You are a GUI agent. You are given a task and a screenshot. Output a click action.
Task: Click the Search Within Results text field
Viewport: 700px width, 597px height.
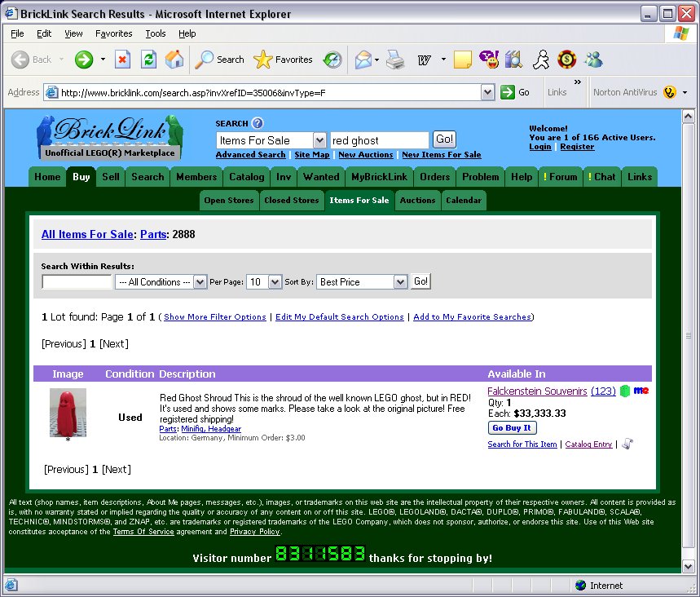77,282
